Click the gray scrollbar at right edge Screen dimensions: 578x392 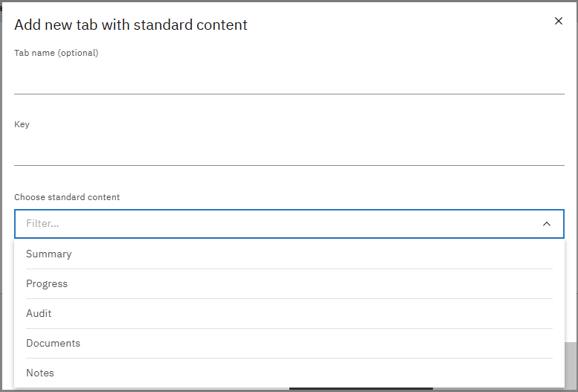pos(570,364)
